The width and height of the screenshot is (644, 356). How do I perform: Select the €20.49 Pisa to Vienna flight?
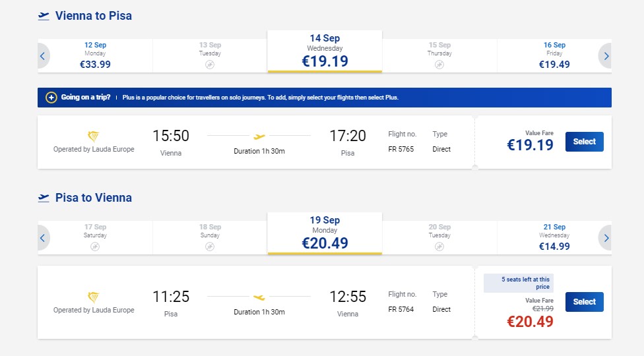point(584,302)
